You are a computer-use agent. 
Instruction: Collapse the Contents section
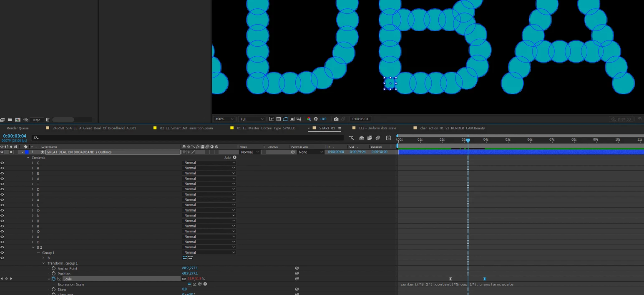click(x=28, y=157)
